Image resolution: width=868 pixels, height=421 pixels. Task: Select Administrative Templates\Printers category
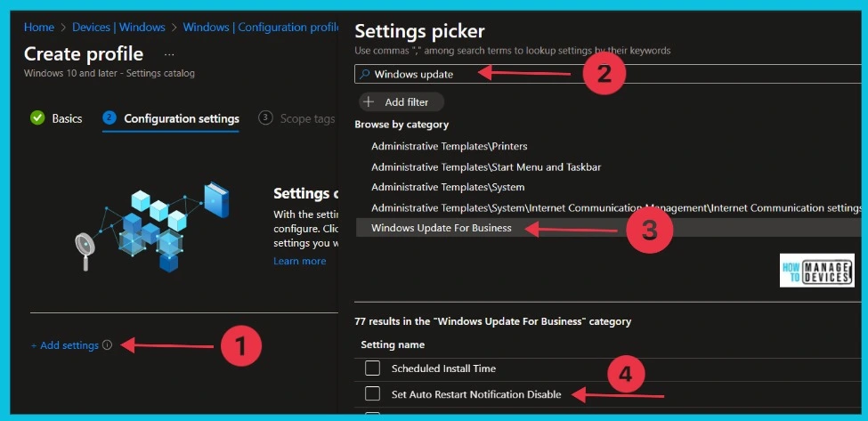[449, 147]
